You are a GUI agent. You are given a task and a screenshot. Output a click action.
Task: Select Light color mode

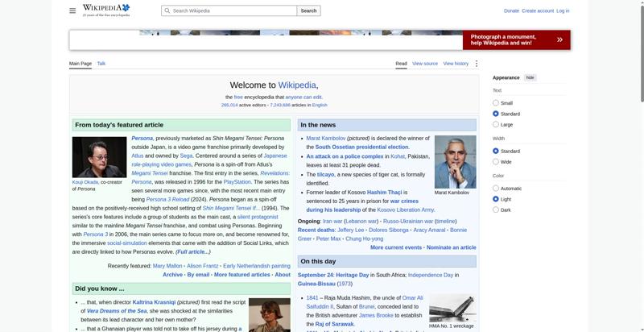(496, 199)
